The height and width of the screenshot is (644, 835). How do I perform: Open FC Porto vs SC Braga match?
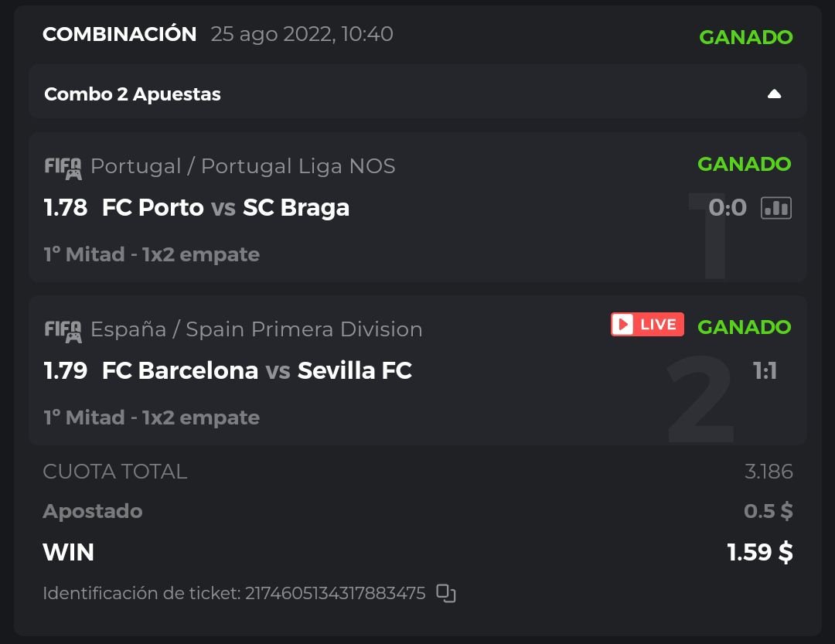click(226, 208)
